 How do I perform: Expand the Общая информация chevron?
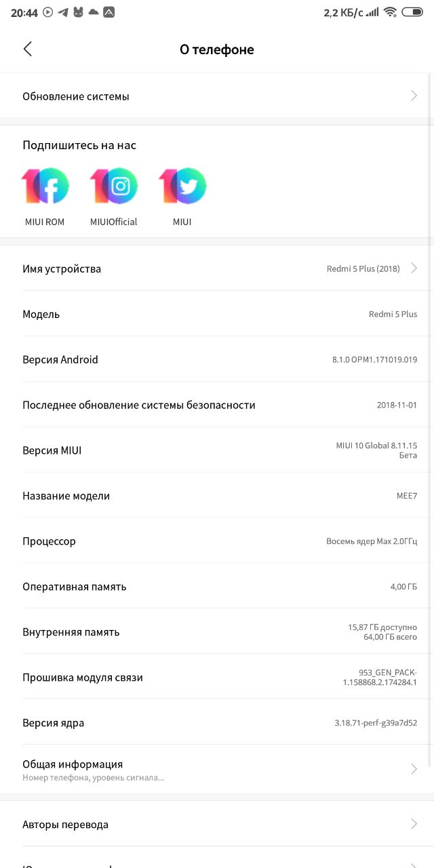click(x=414, y=769)
